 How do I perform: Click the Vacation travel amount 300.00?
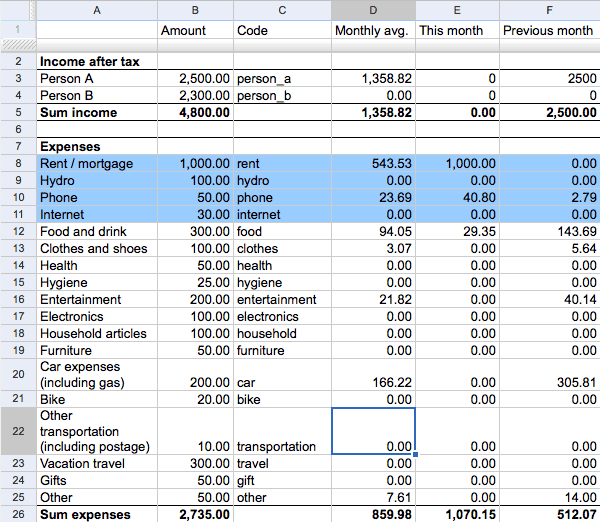pos(196,463)
